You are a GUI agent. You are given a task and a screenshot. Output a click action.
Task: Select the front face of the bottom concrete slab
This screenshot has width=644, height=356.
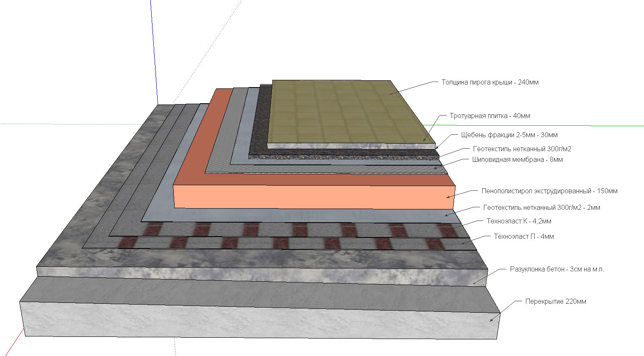coord(259,319)
